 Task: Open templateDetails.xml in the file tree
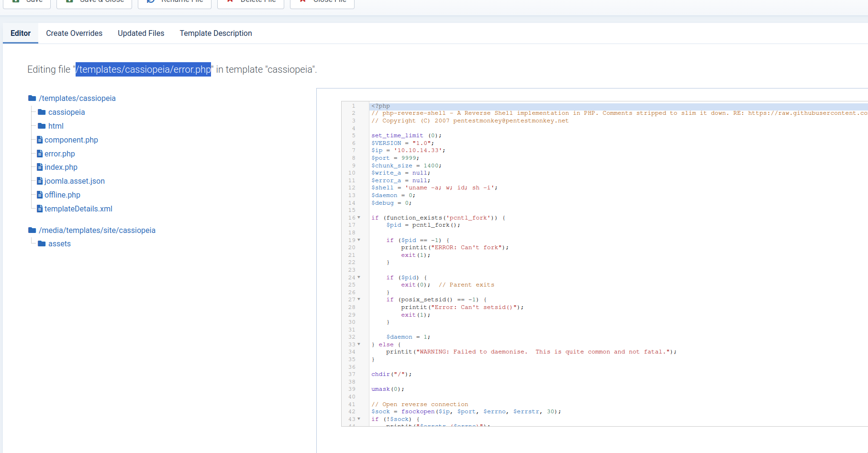coord(78,209)
